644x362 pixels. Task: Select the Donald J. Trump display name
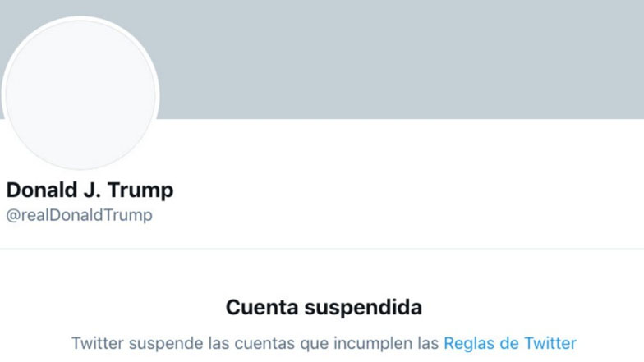tap(90, 190)
